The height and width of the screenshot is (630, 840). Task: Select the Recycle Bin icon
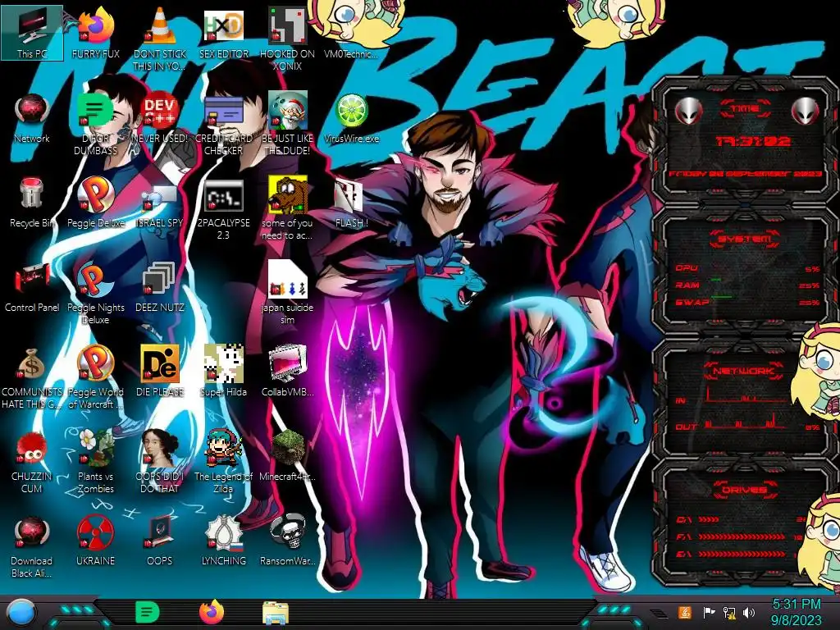coord(32,203)
